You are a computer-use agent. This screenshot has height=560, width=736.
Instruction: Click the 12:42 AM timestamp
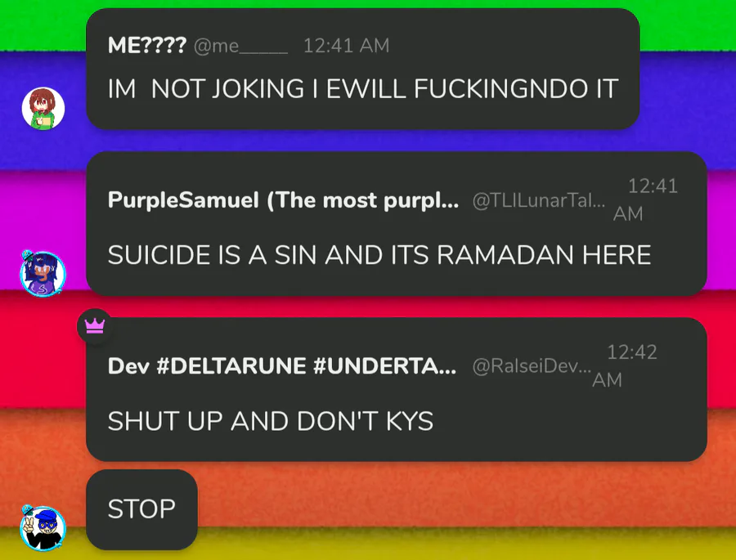(625, 366)
